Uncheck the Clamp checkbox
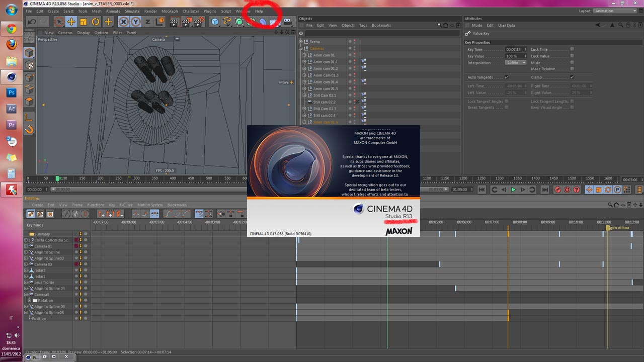 coord(572,77)
